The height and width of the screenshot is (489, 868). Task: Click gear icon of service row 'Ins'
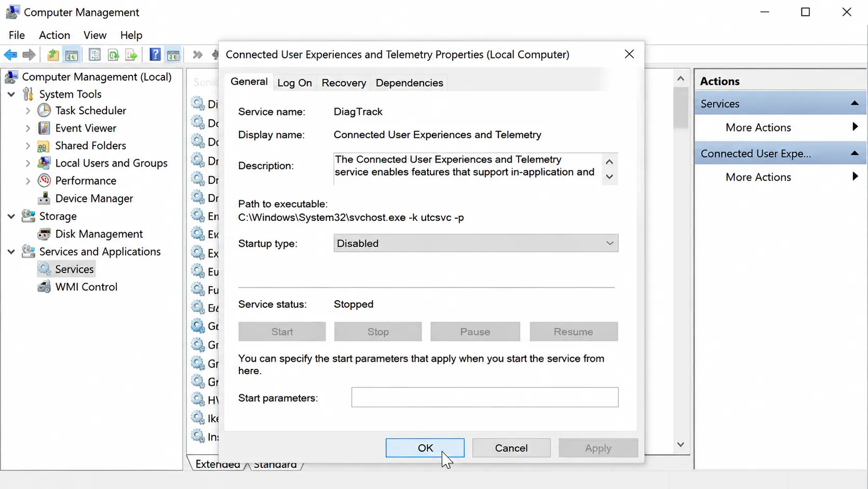(x=198, y=436)
